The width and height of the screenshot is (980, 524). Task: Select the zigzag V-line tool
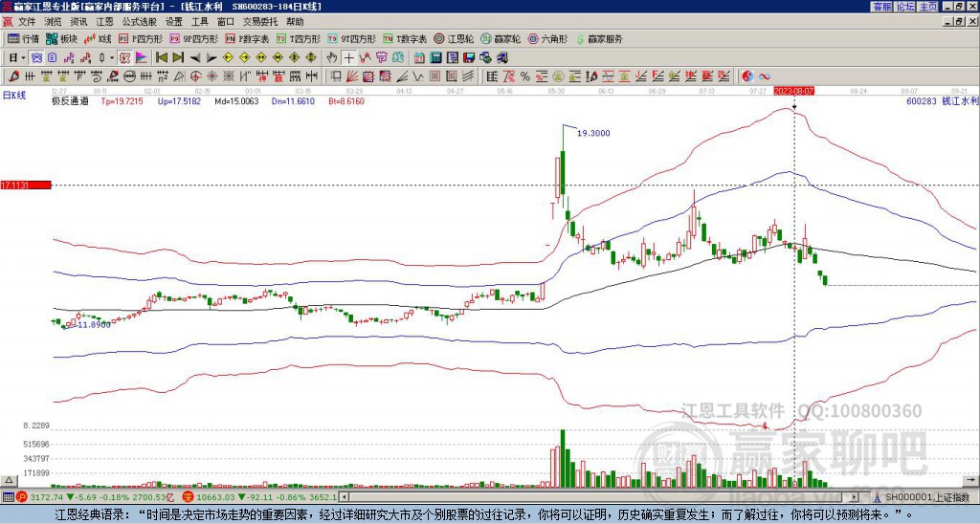[417, 76]
